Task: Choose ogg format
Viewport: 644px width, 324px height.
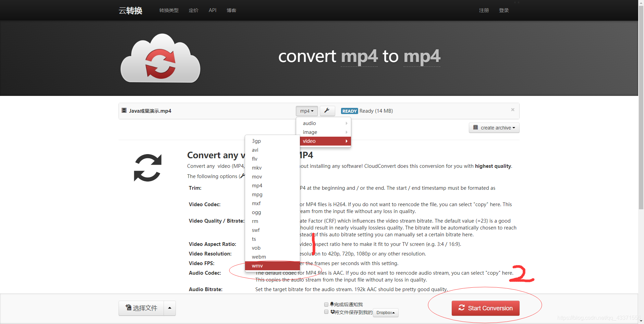Action: click(272, 212)
